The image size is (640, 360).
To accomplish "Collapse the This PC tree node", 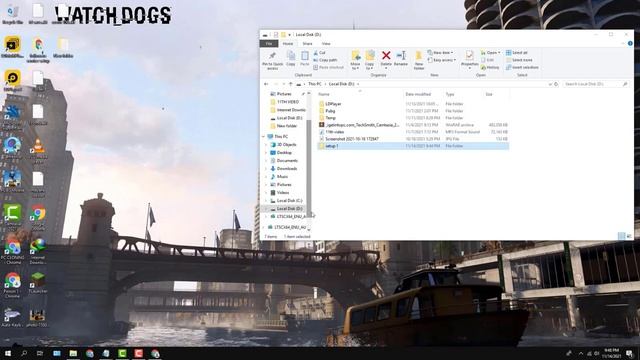I will pos(264,136).
